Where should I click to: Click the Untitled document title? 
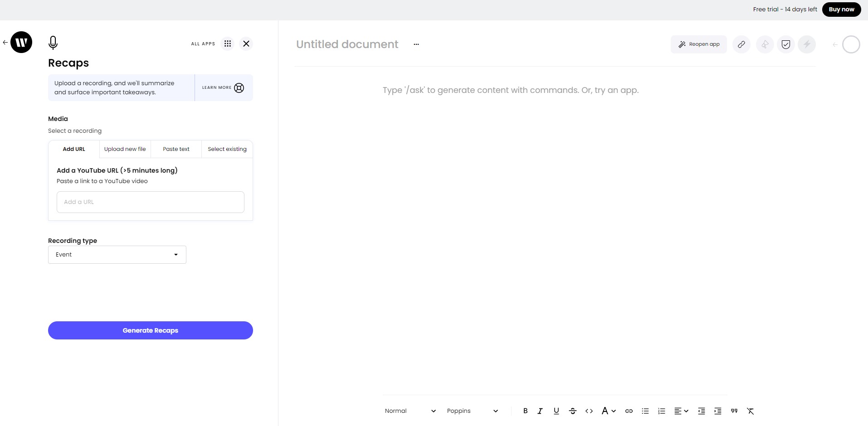[347, 44]
